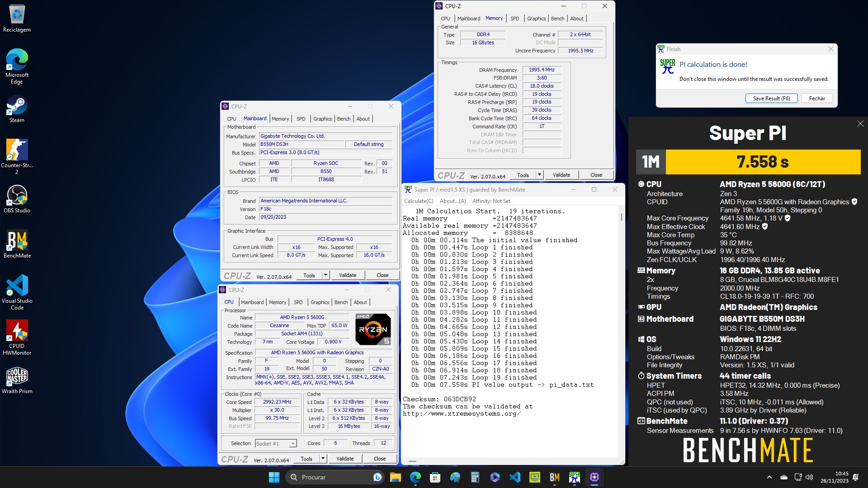
Task: Open the Wraith Prism desktop shortcut
Action: pos(17,380)
